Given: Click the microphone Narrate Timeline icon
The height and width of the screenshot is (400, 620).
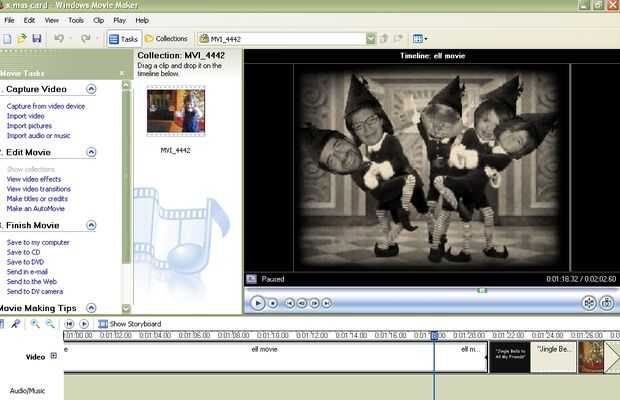Looking at the screenshot, I should pyautogui.click(x=15, y=324).
